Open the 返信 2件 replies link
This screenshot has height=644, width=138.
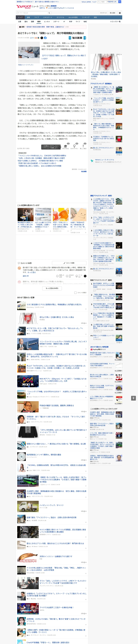point(26,276)
